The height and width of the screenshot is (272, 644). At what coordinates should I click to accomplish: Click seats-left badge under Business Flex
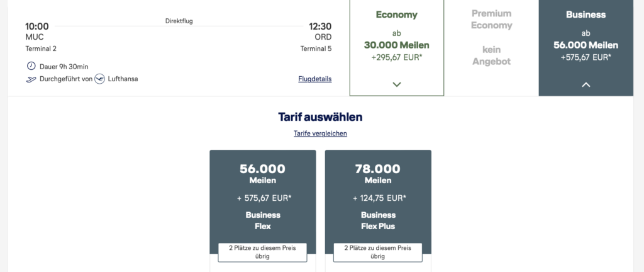coord(263,252)
